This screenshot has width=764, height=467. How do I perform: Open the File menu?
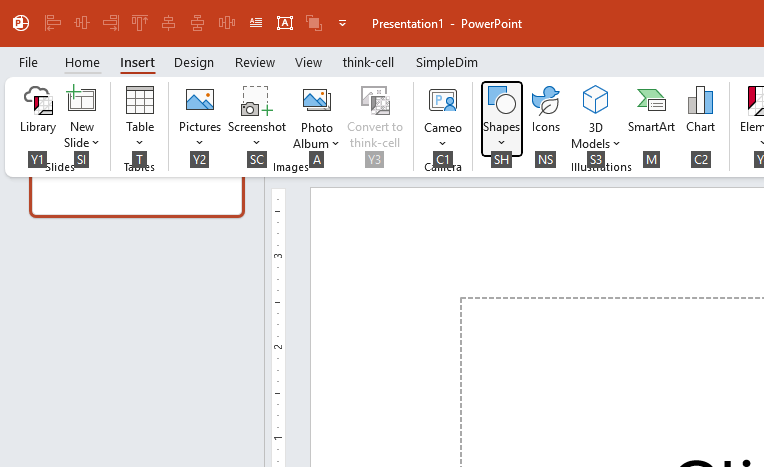[x=28, y=62]
